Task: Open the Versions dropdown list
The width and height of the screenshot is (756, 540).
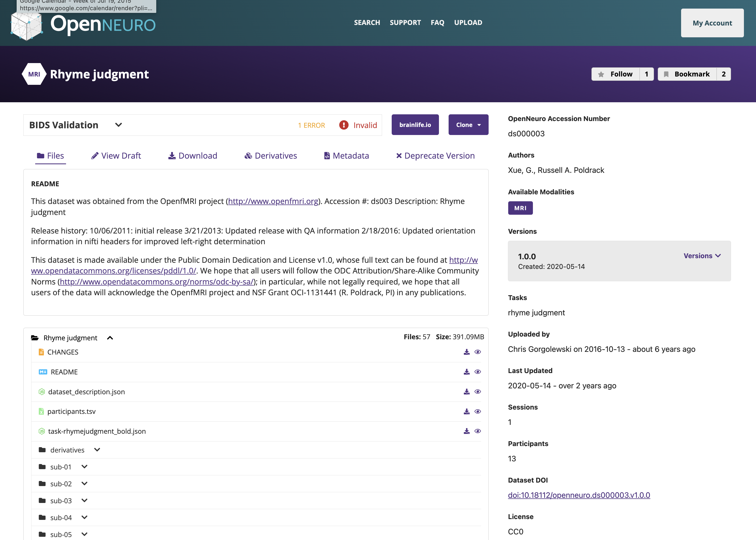Action: click(x=702, y=256)
